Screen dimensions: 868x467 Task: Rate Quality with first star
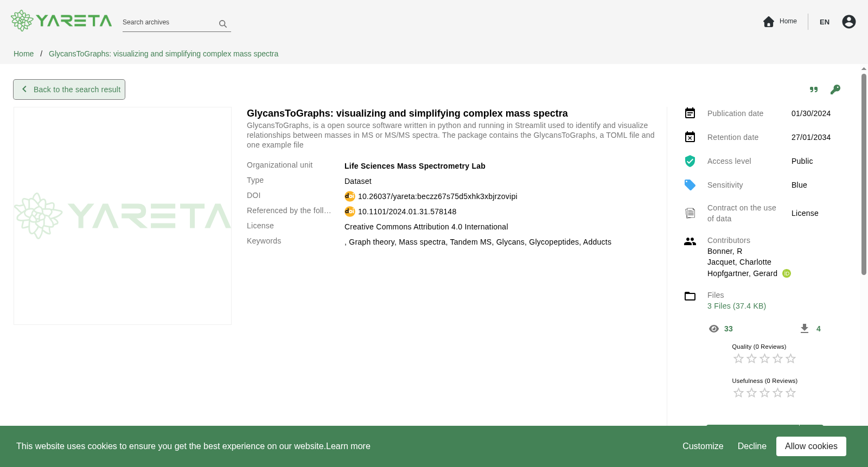click(738, 359)
